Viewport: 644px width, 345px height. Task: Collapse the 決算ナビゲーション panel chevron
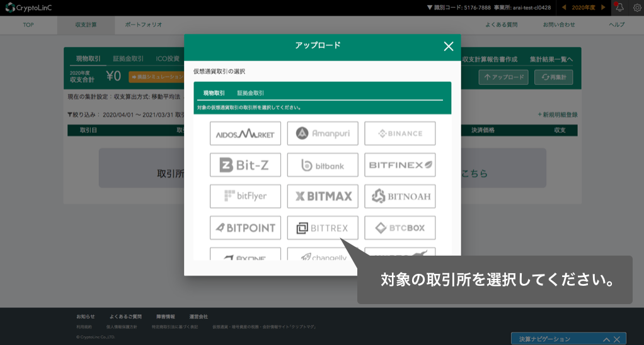606,339
